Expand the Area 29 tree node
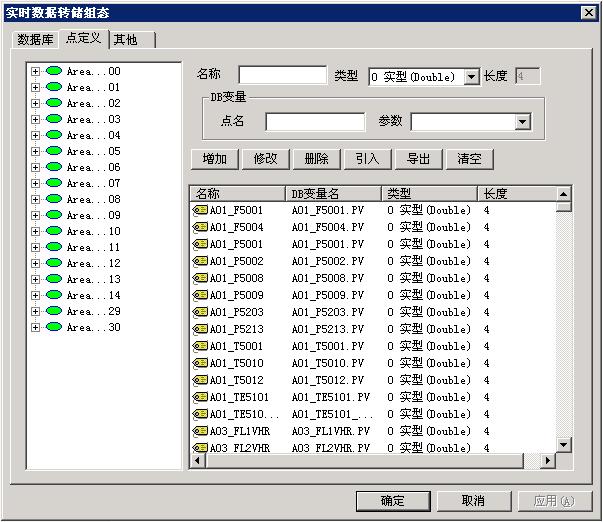Screen dimensions: 603x522 click(36, 311)
